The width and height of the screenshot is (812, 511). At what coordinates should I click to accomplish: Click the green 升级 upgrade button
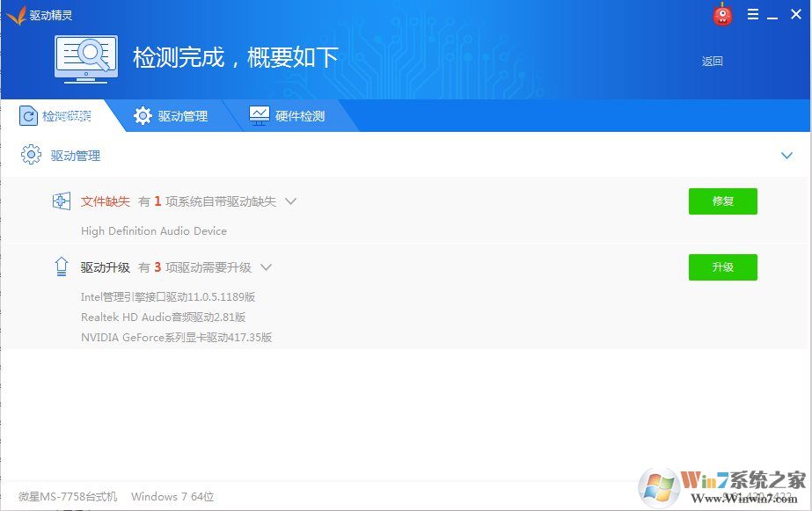point(722,267)
